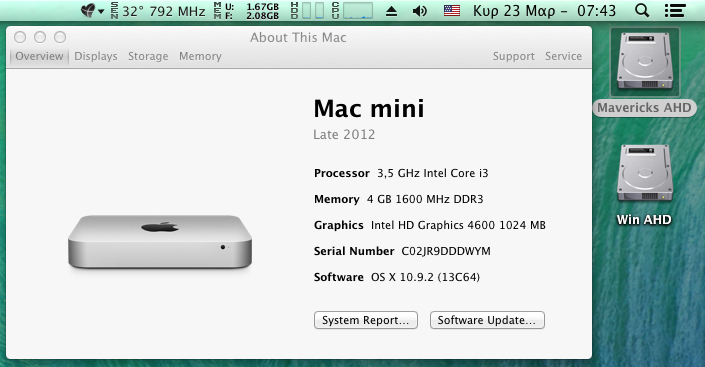Open the Service section
Screen dimensions: 705x367
563,56
